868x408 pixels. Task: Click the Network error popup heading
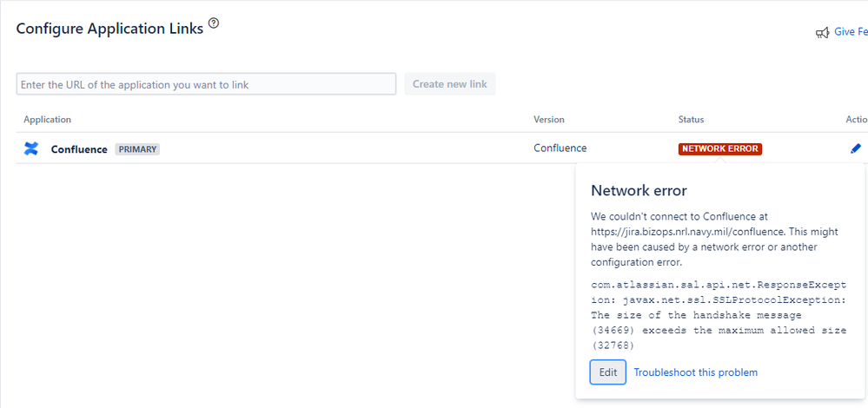click(639, 191)
